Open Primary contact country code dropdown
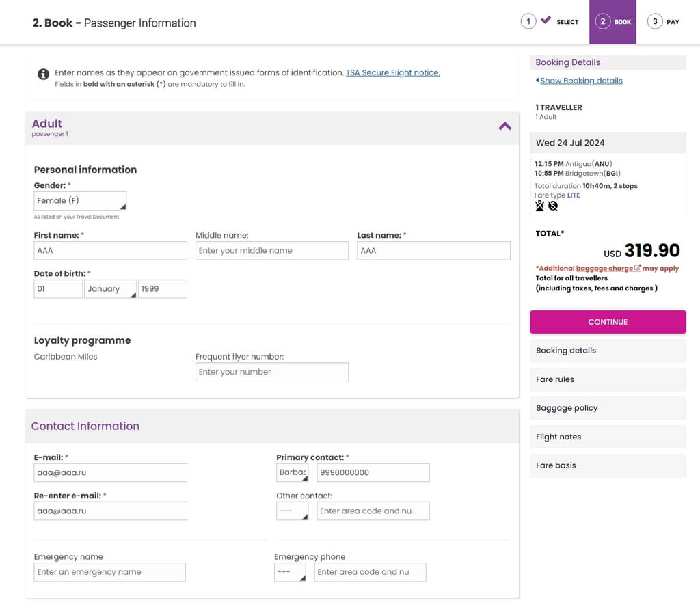The width and height of the screenshot is (700, 609). 293,472
